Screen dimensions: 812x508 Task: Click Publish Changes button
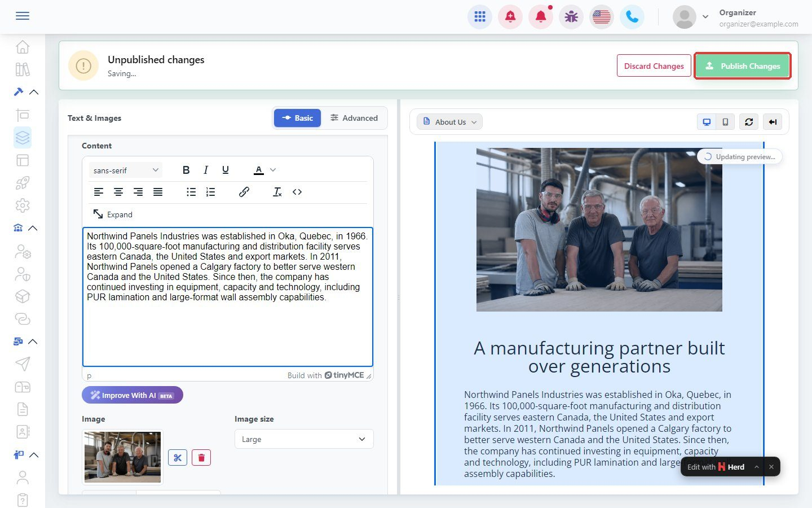742,66
